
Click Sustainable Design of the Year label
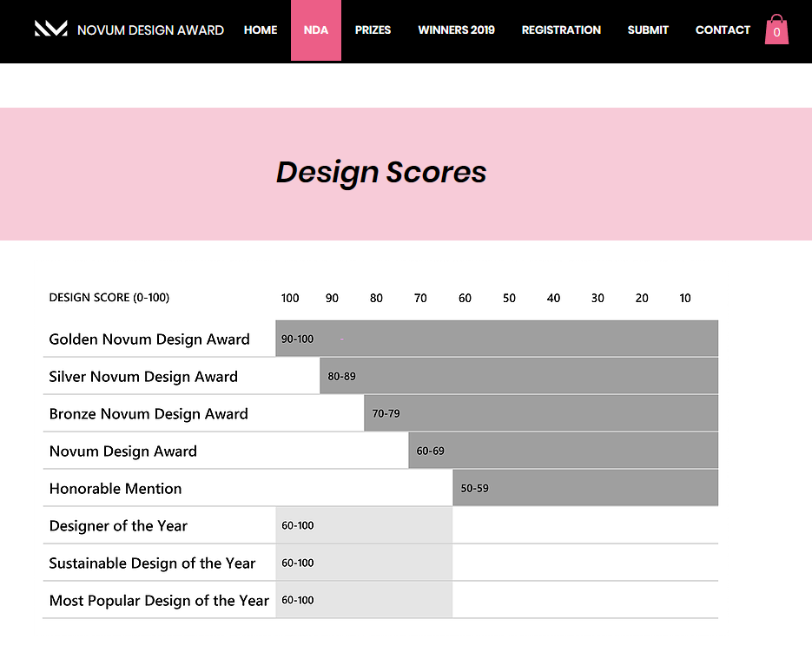152,563
